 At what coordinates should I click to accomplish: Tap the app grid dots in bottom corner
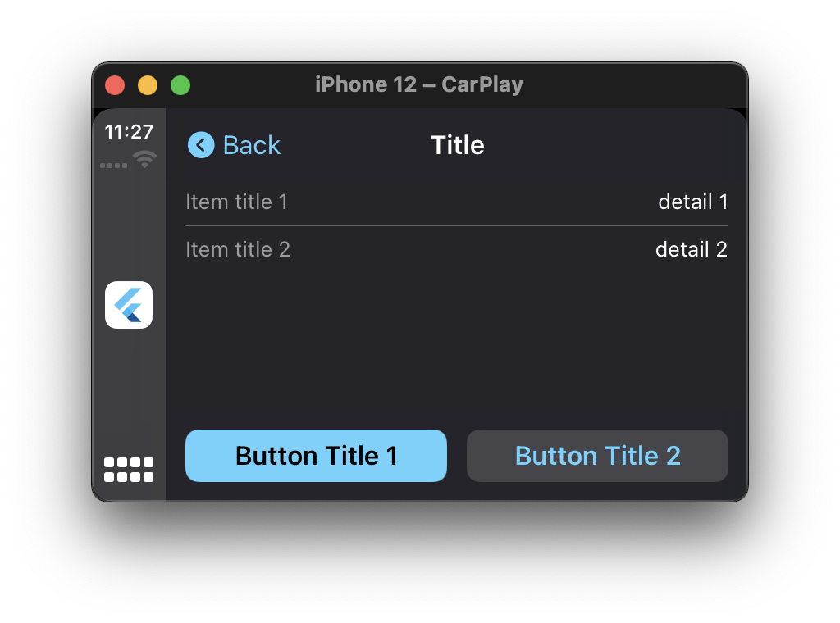(128, 468)
